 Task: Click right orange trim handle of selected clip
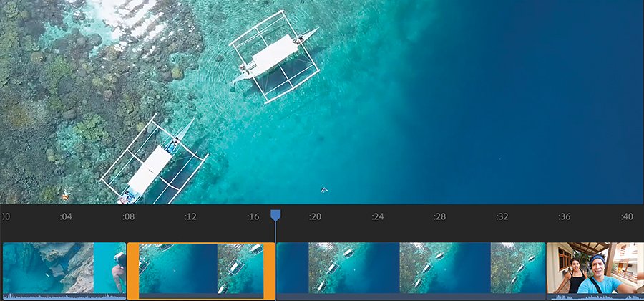(x=269, y=271)
